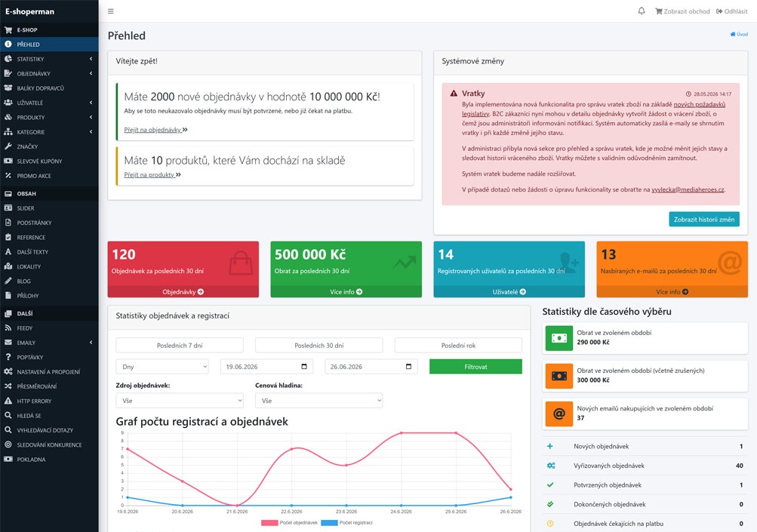The width and height of the screenshot is (757, 532).
Task: Open notifications via the bell icon
Action: [641, 11]
